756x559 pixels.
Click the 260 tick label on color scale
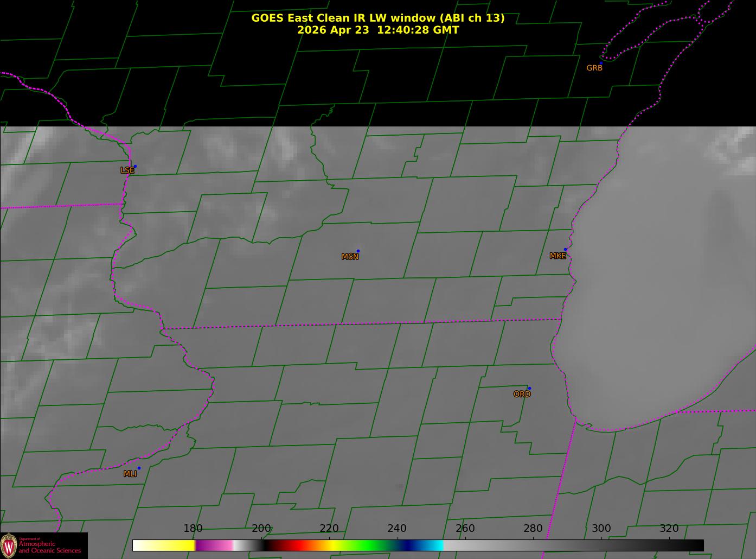[465, 528]
